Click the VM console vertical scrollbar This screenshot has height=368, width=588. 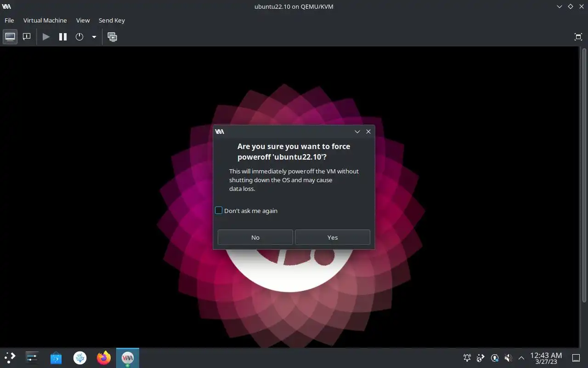pyautogui.click(x=584, y=175)
